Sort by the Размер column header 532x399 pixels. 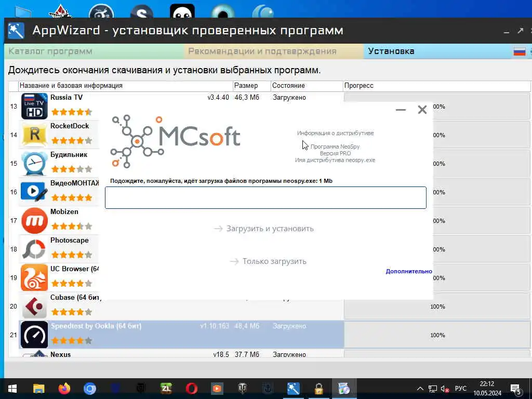(x=251, y=86)
